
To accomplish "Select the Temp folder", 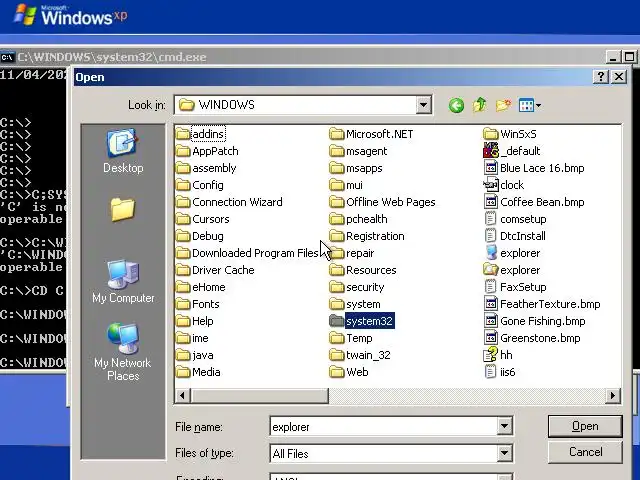I will pyautogui.click(x=351, y=338).
